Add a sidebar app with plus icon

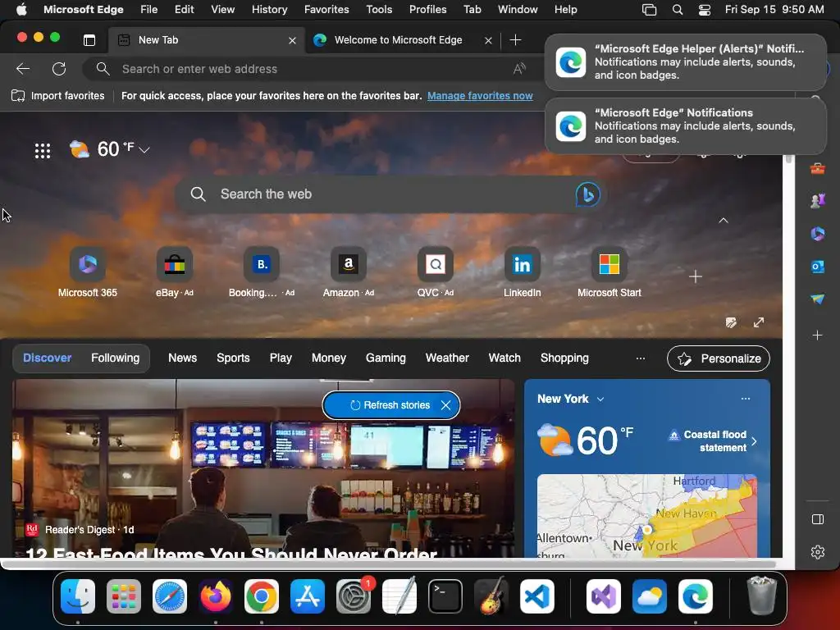coord(818,336)
